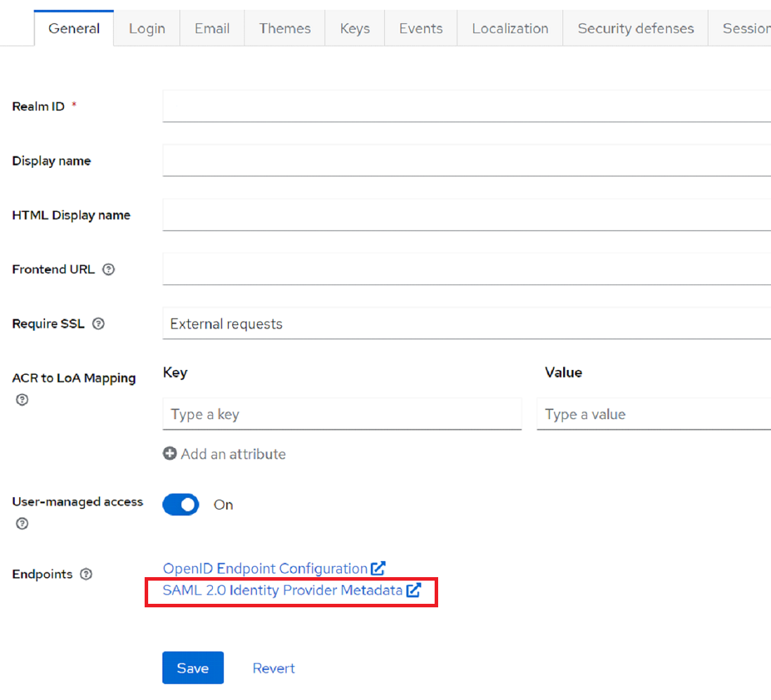Open the OpenID Endpoint Configuration link
The width and height of the screenshot is (771, 700).
(265, 568)
